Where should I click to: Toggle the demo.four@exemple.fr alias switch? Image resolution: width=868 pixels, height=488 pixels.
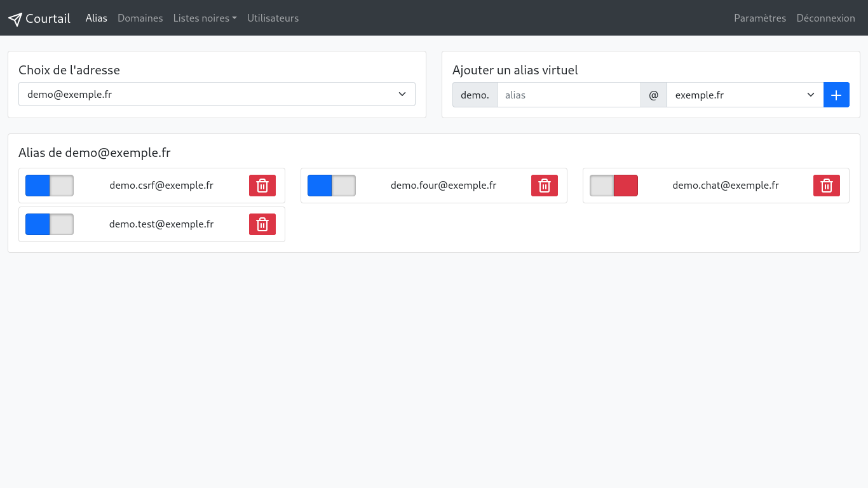coord(332,186)
